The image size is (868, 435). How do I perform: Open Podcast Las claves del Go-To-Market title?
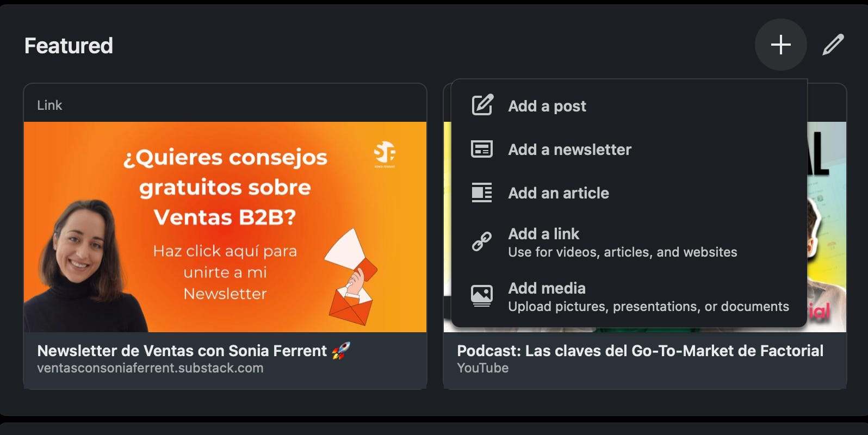640,351
